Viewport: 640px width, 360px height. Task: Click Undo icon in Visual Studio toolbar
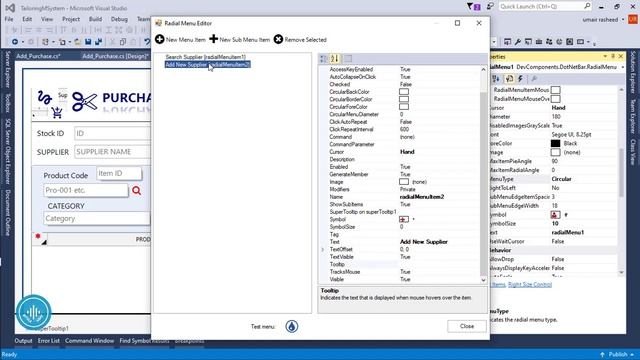tap(147, 42)
